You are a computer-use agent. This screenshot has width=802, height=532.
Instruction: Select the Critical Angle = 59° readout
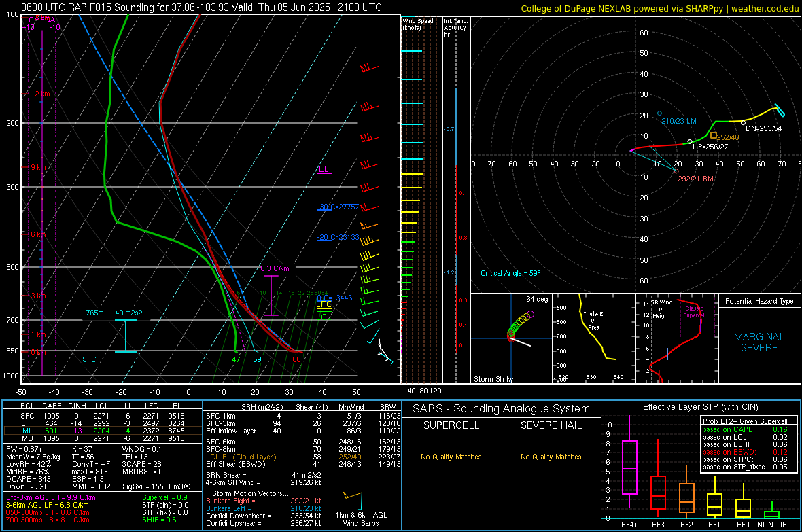pos(510,273)
